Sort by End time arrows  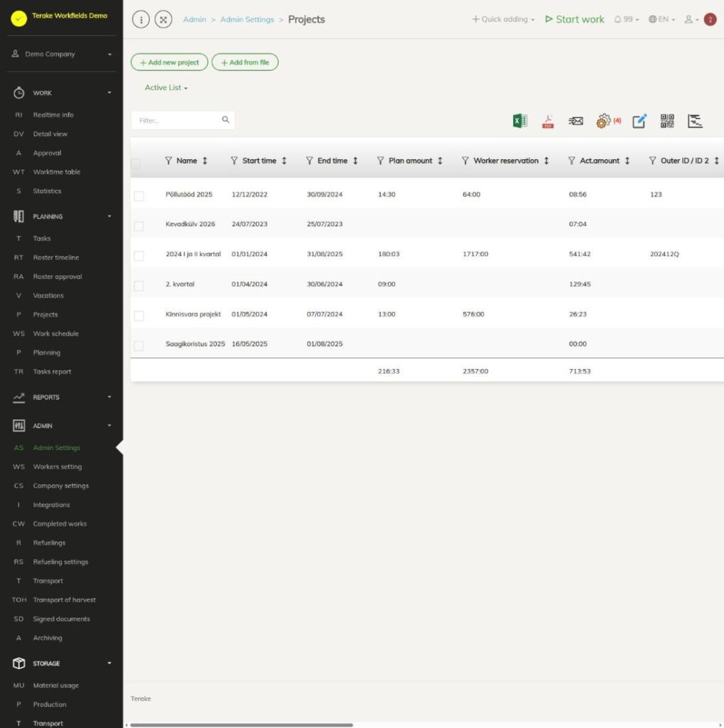point(355,161)
